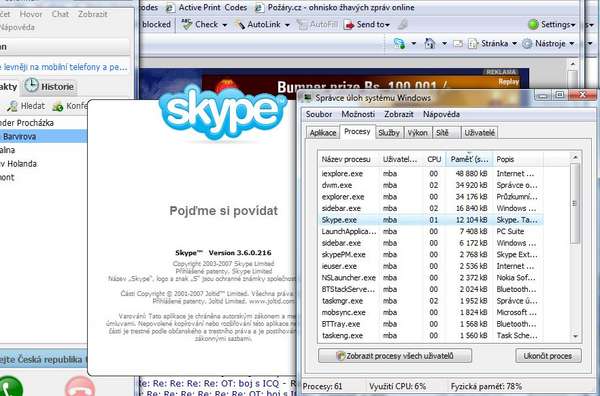
Task: Click red hang up button in Skype
Action: tap(80, 386)
